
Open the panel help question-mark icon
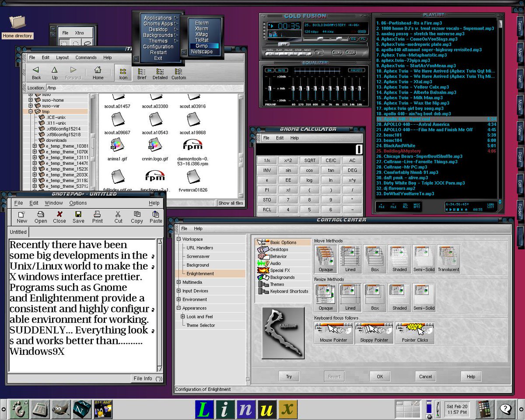click(x=506, y=409)
